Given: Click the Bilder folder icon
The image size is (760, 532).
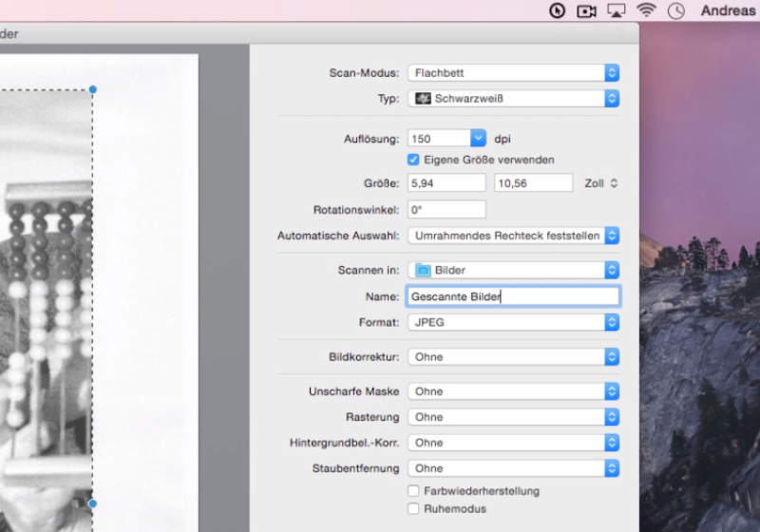Looking at the screenshot, I should [x=423, y=271].
